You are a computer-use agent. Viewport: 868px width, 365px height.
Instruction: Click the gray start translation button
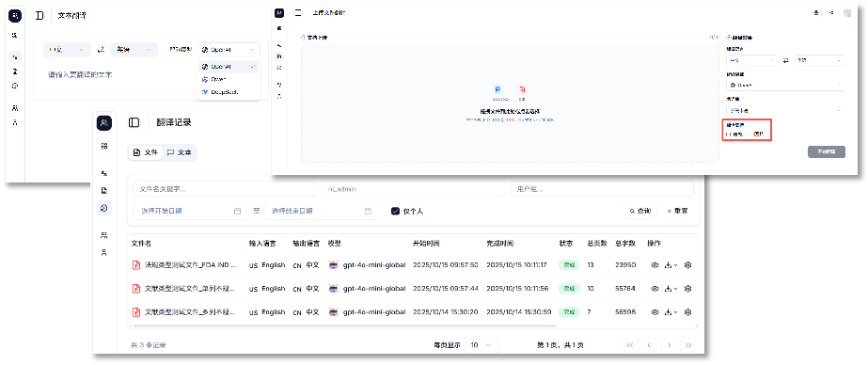[826, 151]
